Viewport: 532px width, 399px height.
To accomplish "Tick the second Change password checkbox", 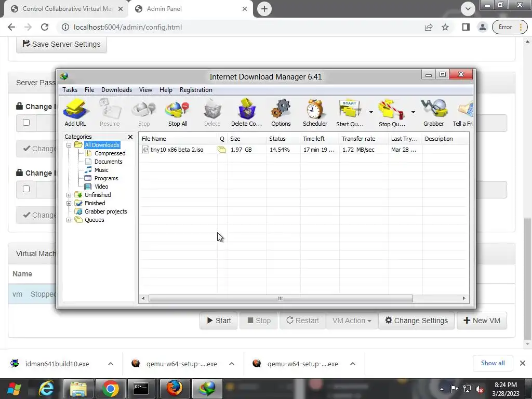I will (26, 189).
